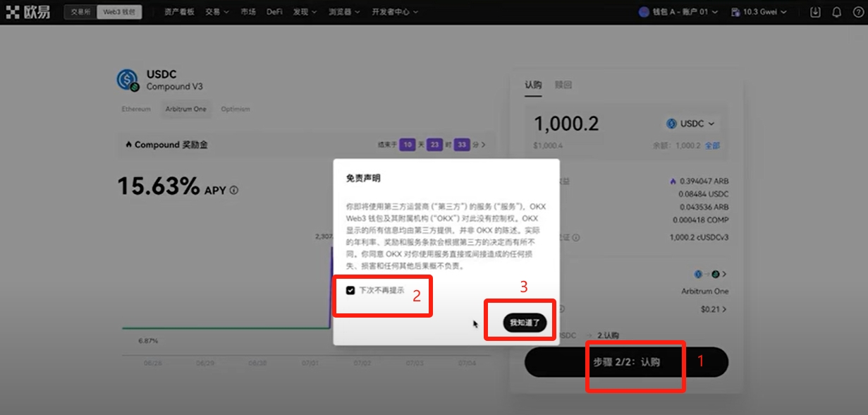868x415 pixels.
Task: Open Compound 奖励金 countdown arrow
Action: click(484, 145)
